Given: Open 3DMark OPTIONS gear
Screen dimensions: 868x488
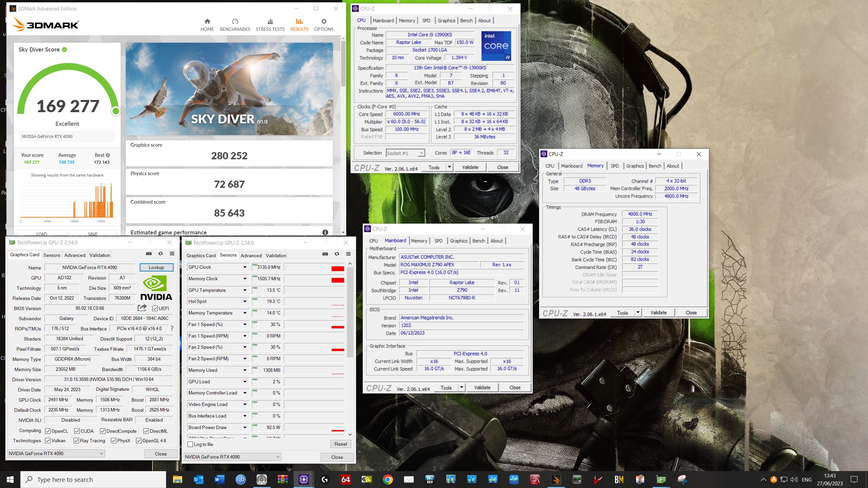Looking at the screenshot, I should (323, 25).
